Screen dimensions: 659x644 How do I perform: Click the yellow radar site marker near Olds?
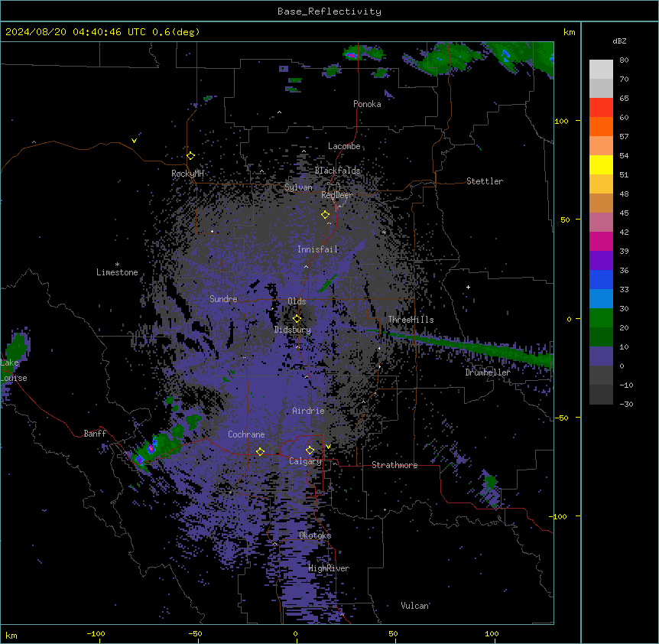[297, 318]
